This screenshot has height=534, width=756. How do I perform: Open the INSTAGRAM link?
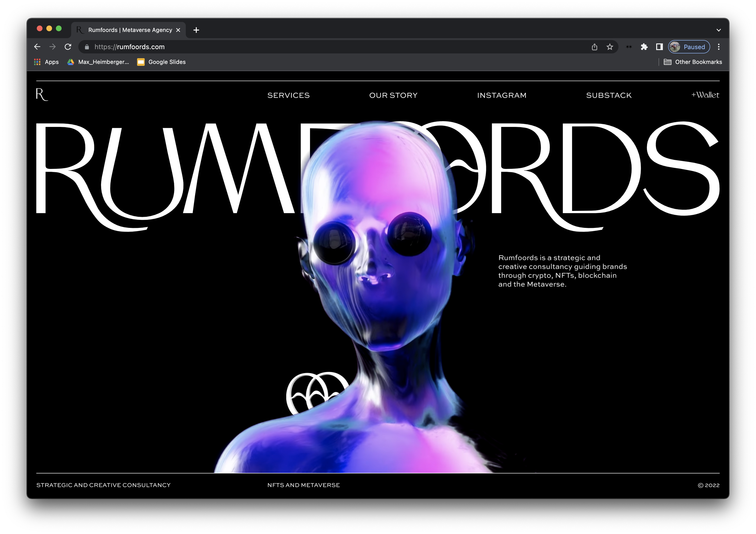coord(501,95)
